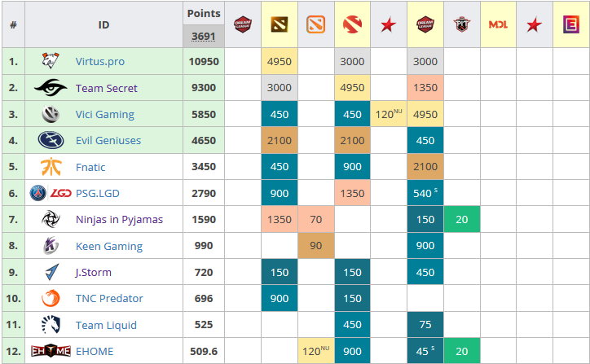Screen dimensions: 590x364
Task: Open the MDL tournament column icon
Action: click(498, 24)
